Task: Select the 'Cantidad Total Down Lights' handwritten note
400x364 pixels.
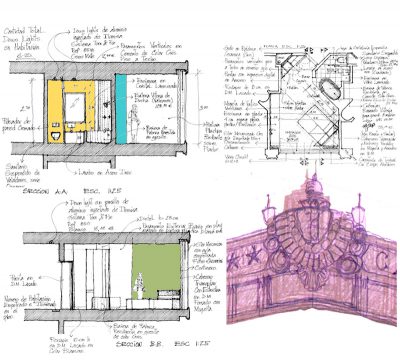Action: (22, 40)
